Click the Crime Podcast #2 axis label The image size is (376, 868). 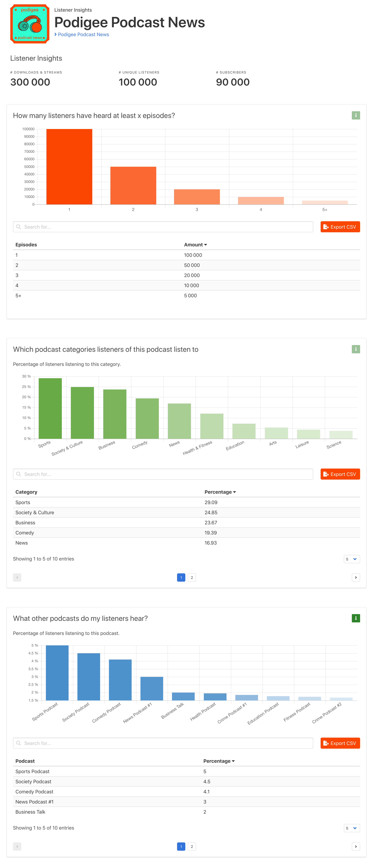[x=327, y=713]
